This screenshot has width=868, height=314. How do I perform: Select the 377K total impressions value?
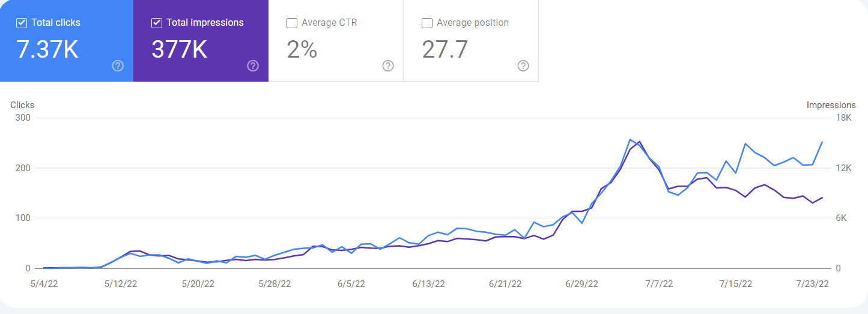click(179, 50)
